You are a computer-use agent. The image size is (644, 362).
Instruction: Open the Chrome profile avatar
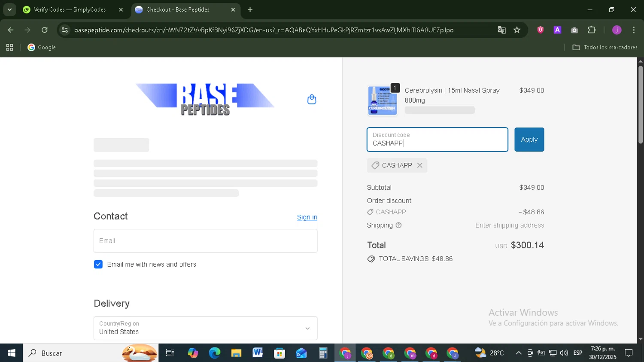click(x=617, y=30)
